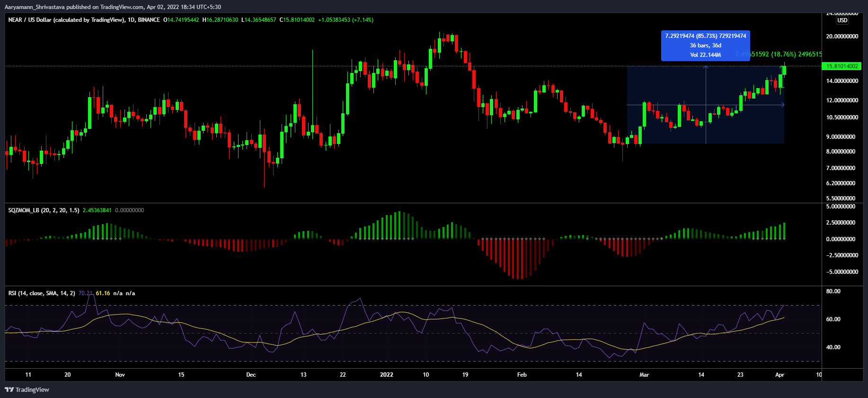Click the 20.00000000 price axis label
This screenshot has width=868, height=398.
tap(842, 36)
